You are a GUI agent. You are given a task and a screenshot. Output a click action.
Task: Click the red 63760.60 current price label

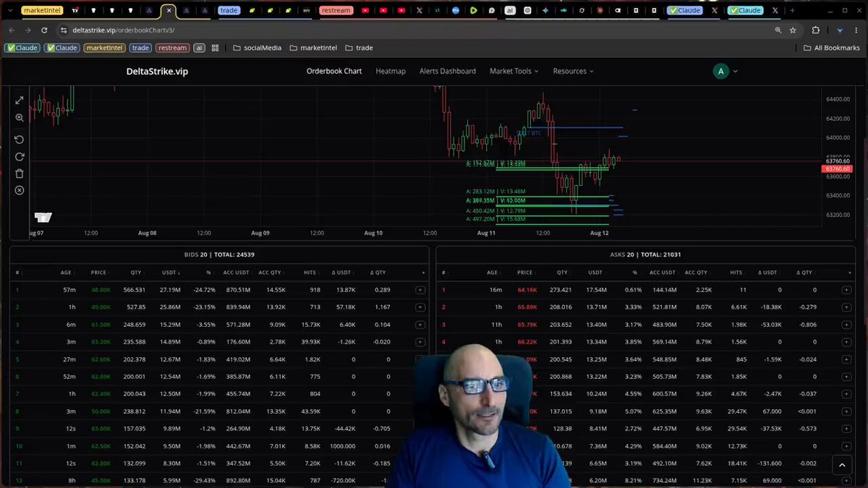point(837,168)
